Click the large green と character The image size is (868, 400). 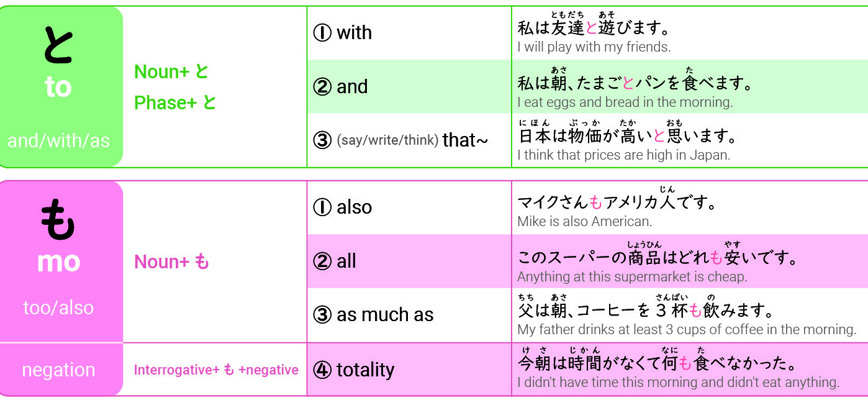[58, 46]
